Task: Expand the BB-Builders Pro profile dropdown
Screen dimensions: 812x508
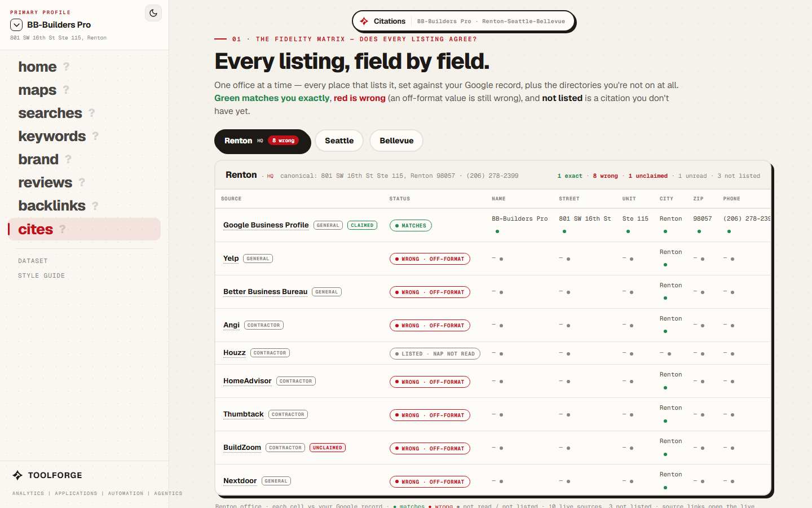Action: pyautogui.click(x=16, y=25)
